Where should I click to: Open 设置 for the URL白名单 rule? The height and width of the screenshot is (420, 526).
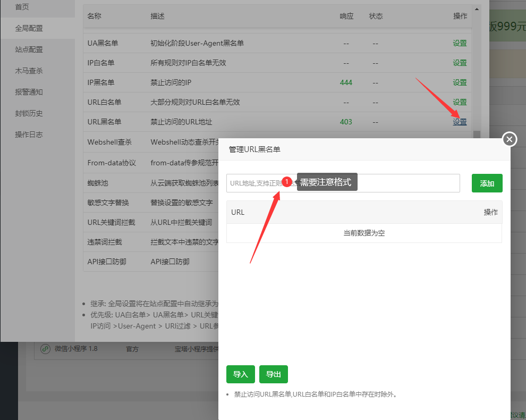coord(460,102)
